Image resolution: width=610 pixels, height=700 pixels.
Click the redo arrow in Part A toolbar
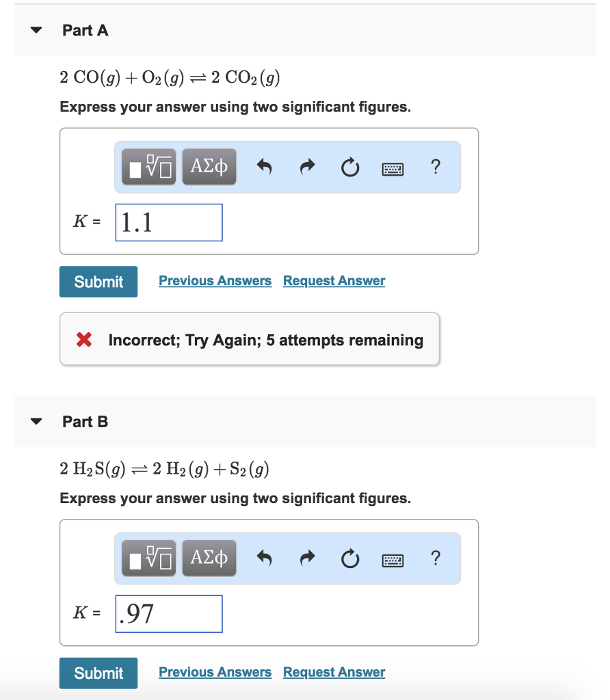click(307, 166)
